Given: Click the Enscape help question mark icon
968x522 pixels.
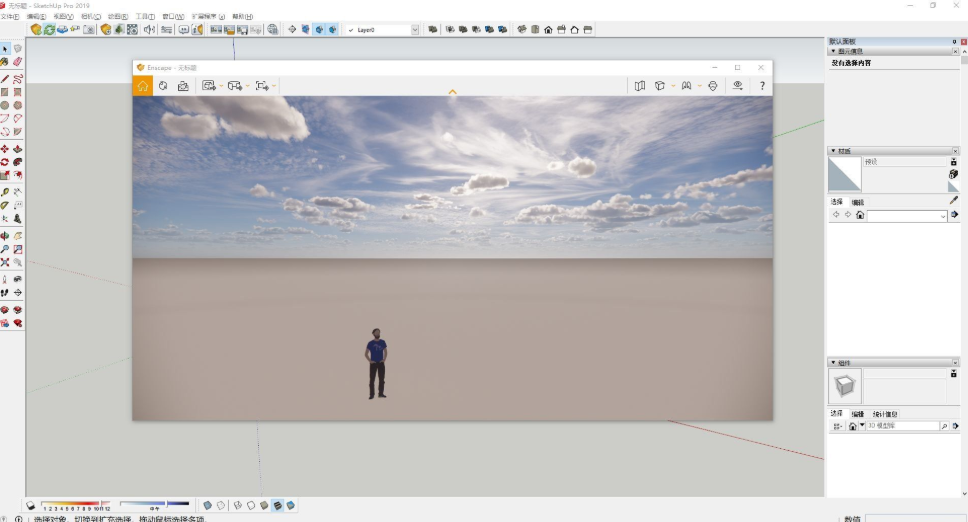Looking at the screenshot, I should (762, 86).
